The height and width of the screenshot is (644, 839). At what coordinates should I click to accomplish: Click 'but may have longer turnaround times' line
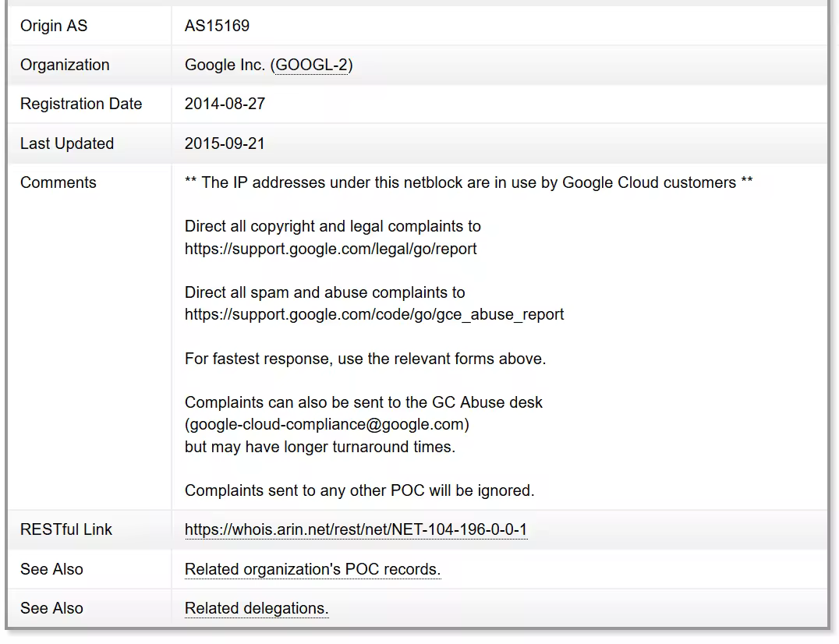click(320, 447)
